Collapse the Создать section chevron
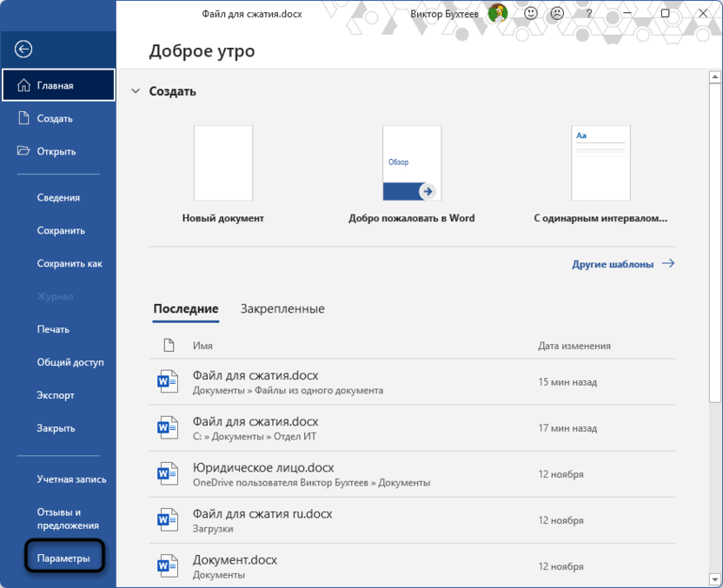 pyautogui.click(x=136, y=90)
